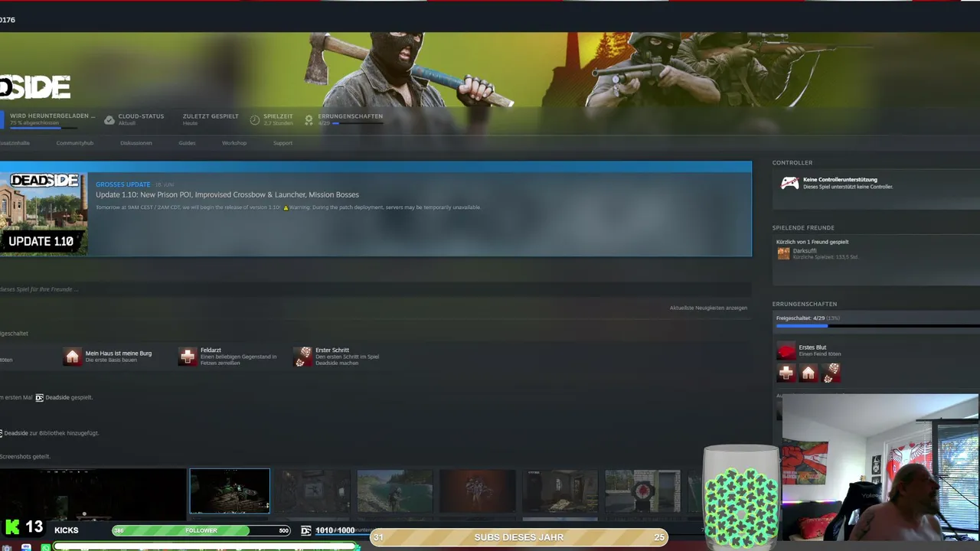The image size is (980, 551).
Task: Click the 'CLOUD-STATUS' label
Action: 141,116
